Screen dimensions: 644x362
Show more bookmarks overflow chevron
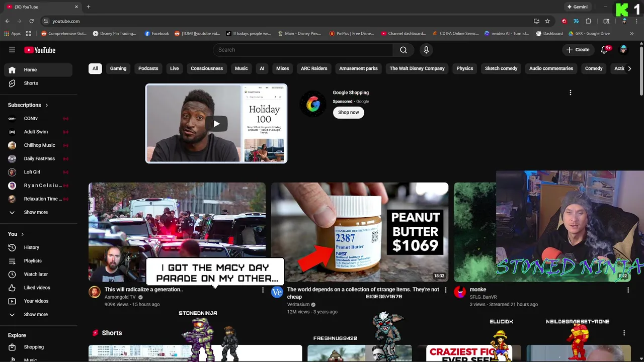(x=632, y=34)
